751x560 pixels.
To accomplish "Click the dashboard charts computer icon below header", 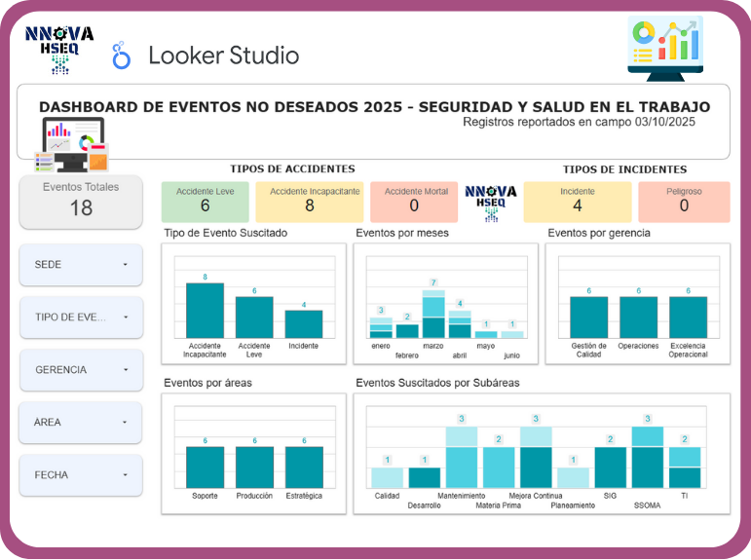I will click(x=73, y=144).
